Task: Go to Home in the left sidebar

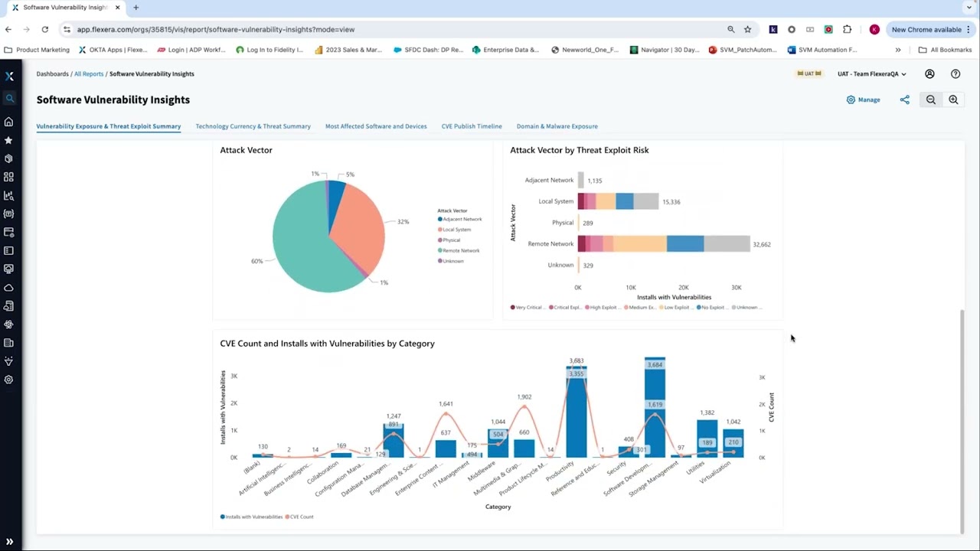Action: tap(9, 122)
